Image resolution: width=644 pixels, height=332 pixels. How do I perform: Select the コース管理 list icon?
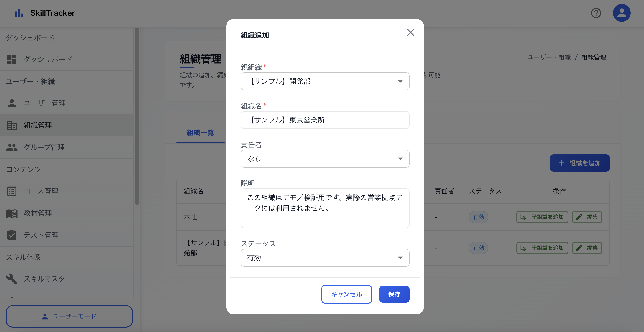12,191
